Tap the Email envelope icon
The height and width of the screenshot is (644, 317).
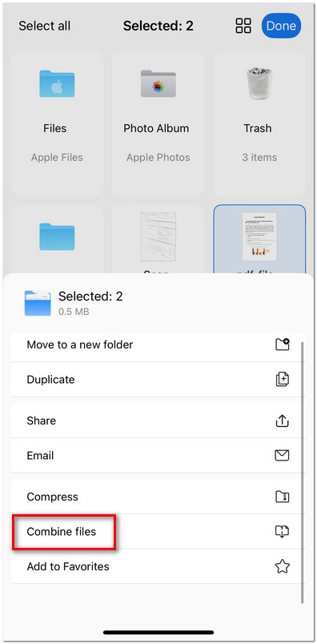tap(282, 456)
